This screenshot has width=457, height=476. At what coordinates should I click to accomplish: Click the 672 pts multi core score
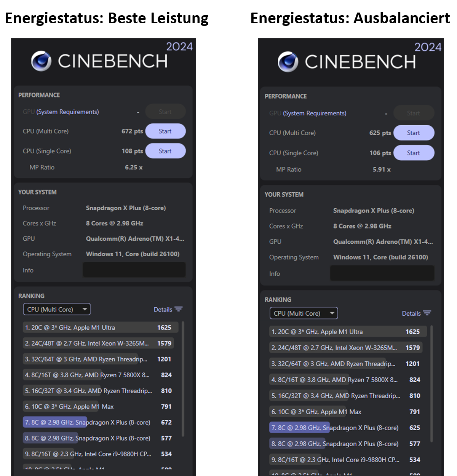click(132, 131)
